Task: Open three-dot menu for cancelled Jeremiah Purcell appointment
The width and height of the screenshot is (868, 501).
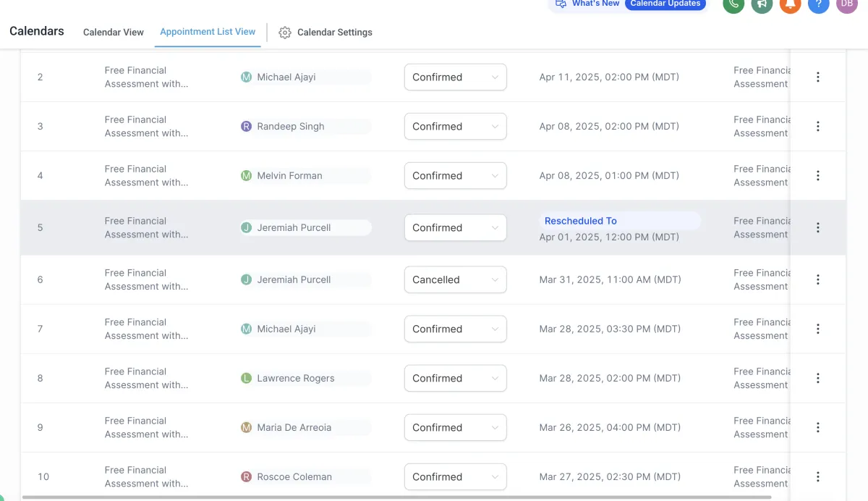Action: click(818, 279)
